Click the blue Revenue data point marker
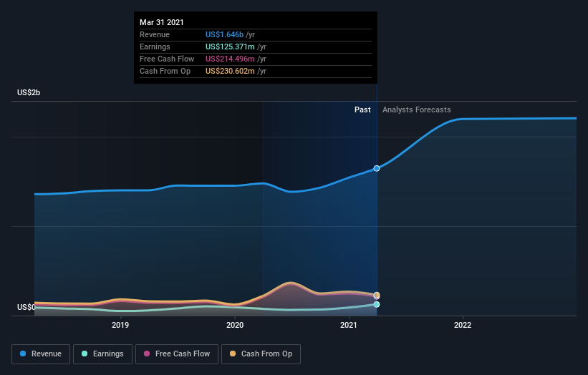Image resolution: width=588 pixels, height=375 pixels. (x=377, y=169)
